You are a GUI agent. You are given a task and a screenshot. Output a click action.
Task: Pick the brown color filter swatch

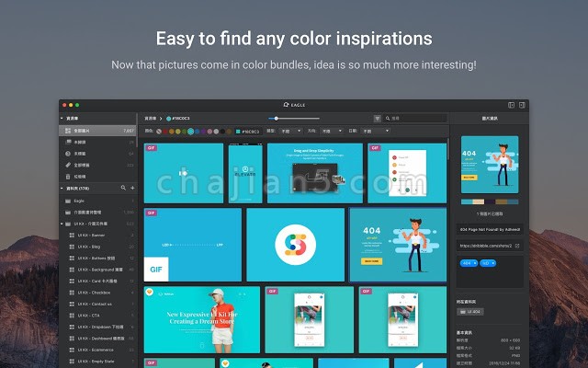(229, 132)
